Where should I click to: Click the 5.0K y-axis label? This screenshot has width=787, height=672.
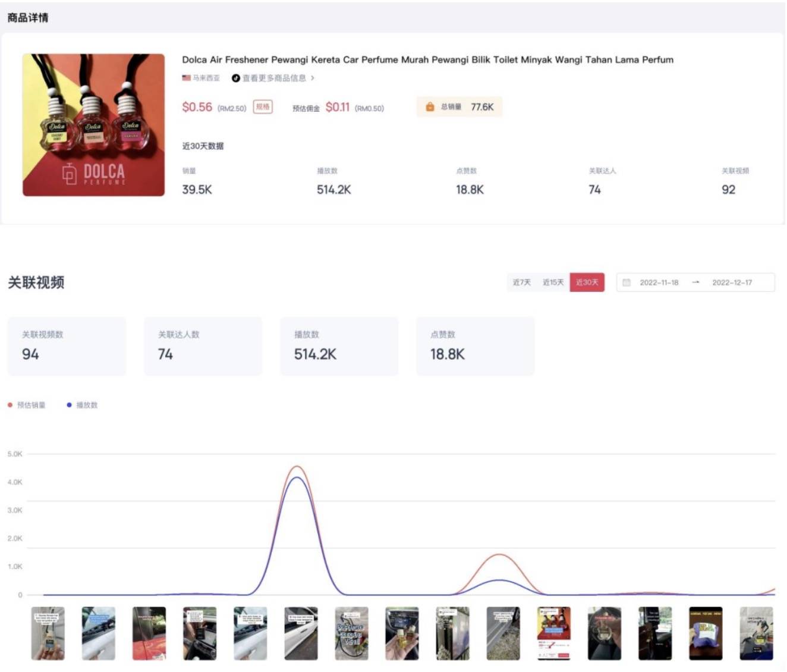pyautogui.click(x=15, y=454)
